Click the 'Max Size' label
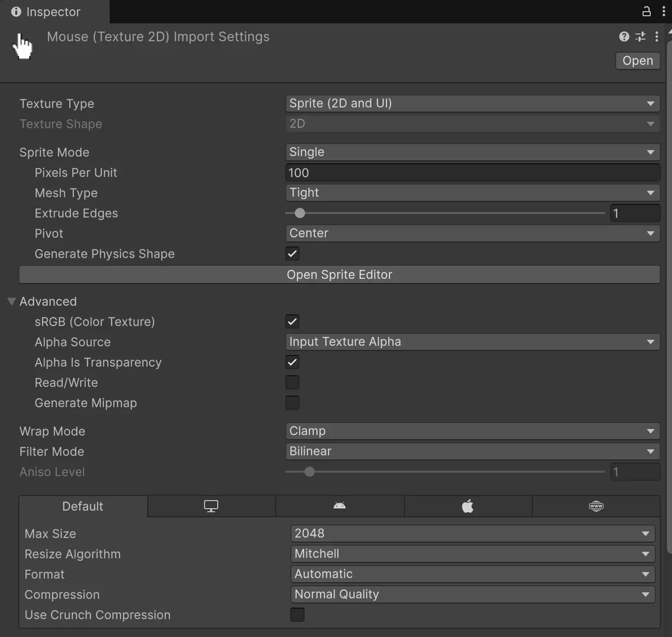 tap(50, 534)
